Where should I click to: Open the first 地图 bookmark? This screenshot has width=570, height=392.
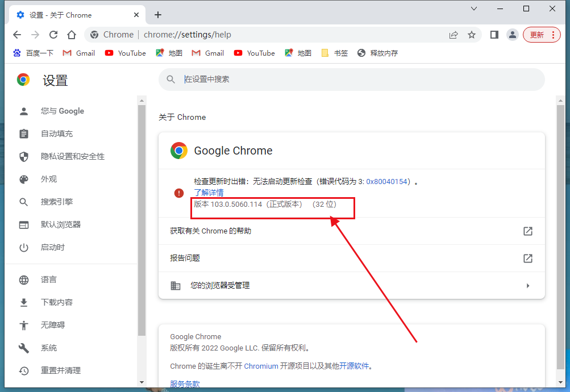point(169,53)
